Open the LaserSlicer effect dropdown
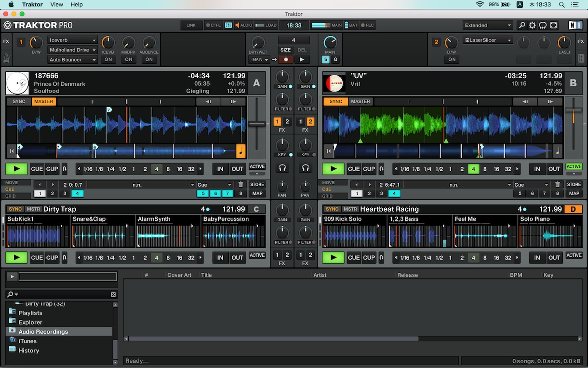 point(488,40)
